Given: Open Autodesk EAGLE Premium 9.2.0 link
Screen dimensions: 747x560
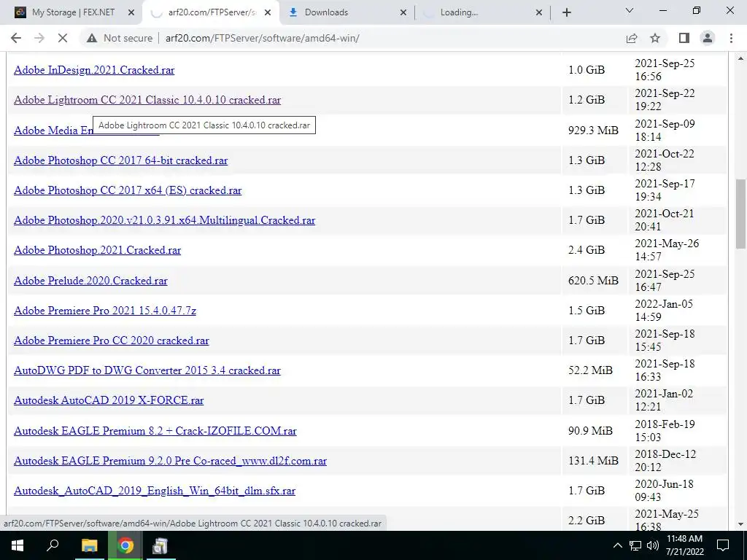Looking at the screenshot, I should click(x=170, y=461).
